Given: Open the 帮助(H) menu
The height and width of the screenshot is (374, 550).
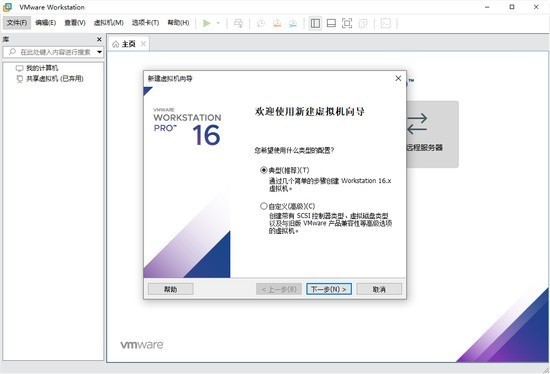Looking at the screenshot, I should tap(178, 23).
